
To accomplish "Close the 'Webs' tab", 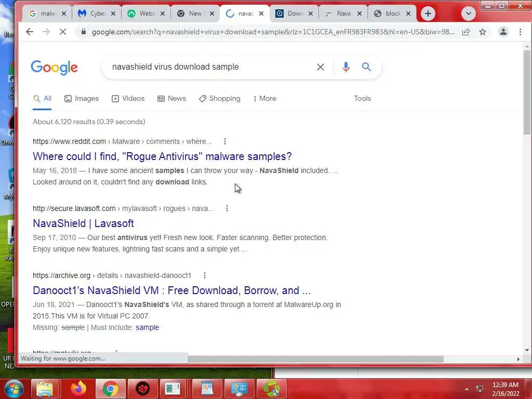I will (163, 14).
